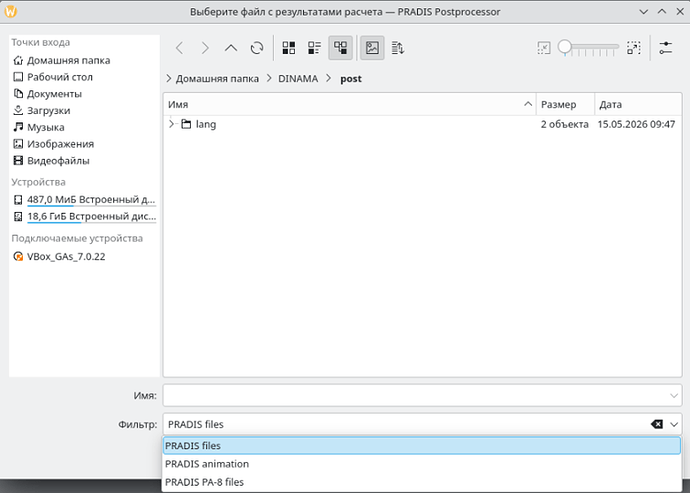Choose the PRADIS animation filter option

pyautogui.click(x=422, y=464)
